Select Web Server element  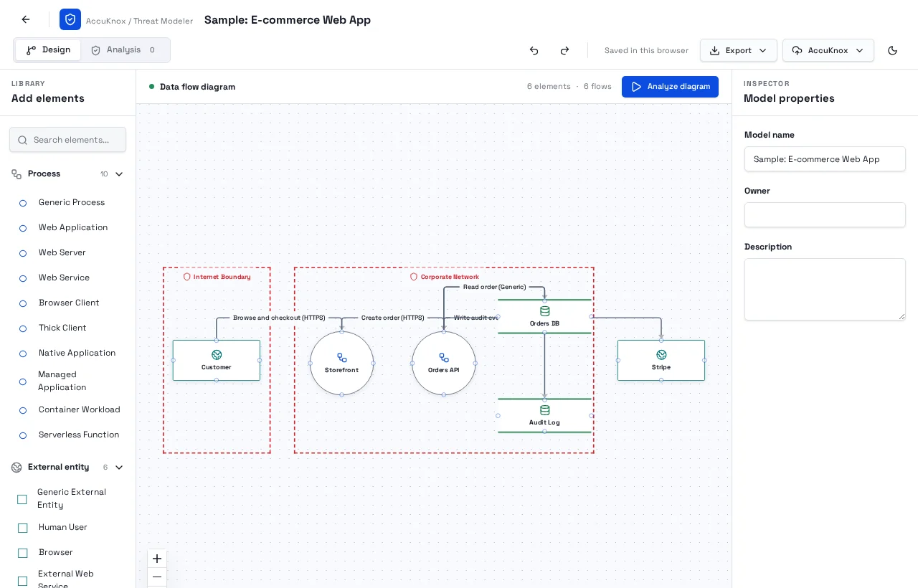click(68, 253)
